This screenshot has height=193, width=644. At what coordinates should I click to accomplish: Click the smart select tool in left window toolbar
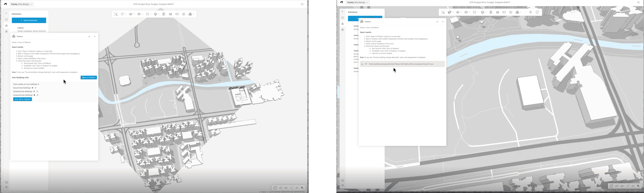click(x=116, y=14)
